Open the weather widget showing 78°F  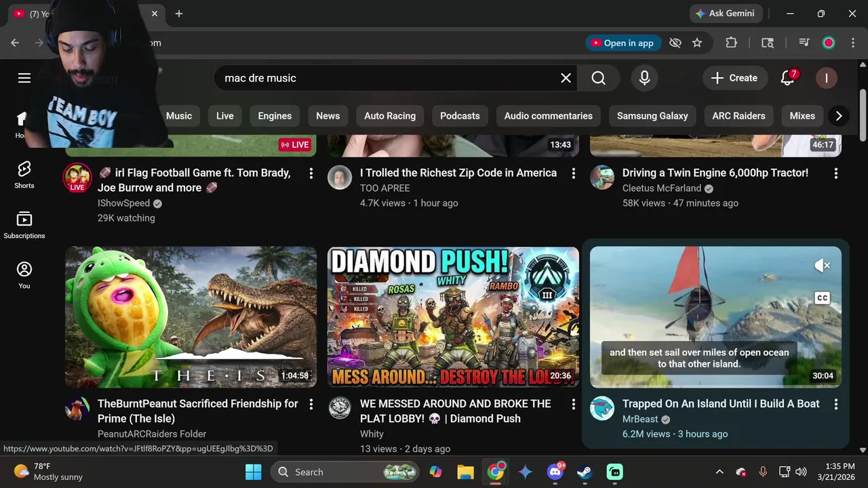coord(49,472)
